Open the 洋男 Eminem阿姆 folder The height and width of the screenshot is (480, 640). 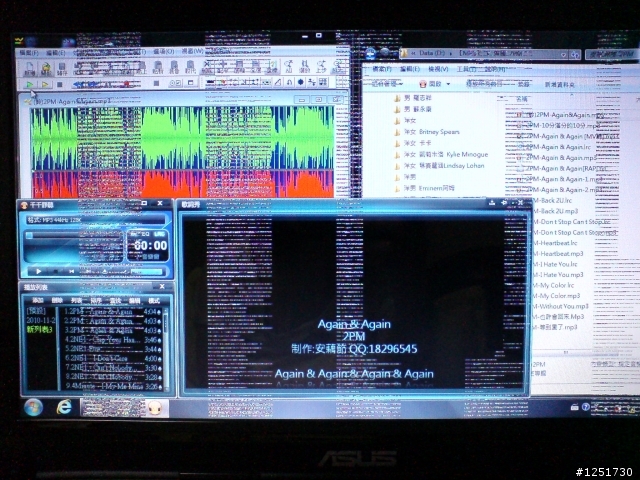tap(424, 188)
